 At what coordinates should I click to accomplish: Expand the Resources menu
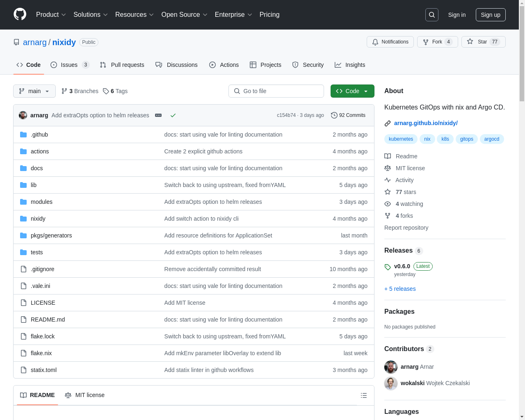click(x=135, y=15)
